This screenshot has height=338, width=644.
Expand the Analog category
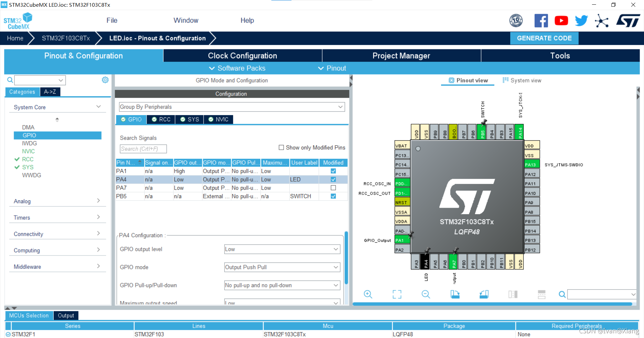(57, 201)
